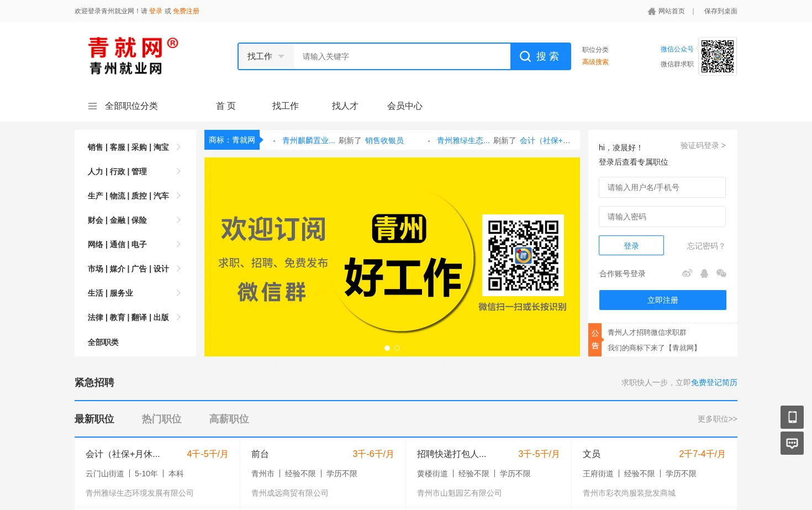Open job listing 前台
Image resolution: width=812 pixels, height=510 pixels.
(260, 454)
